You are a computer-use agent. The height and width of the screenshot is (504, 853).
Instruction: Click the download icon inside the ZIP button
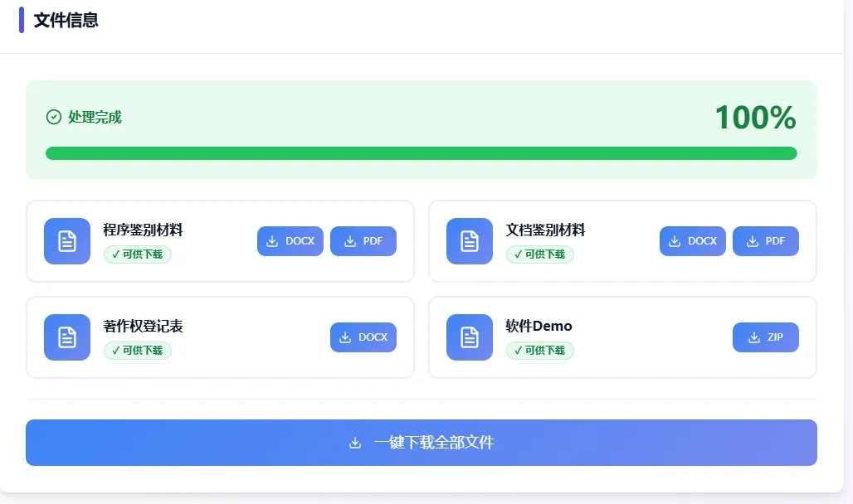click(753, 337)
